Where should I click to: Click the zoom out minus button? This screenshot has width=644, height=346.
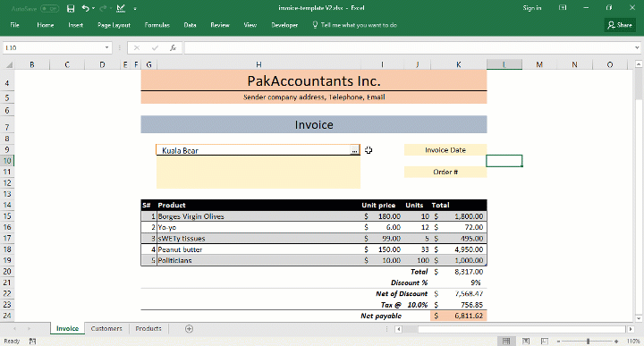click(x=558, y=342)
